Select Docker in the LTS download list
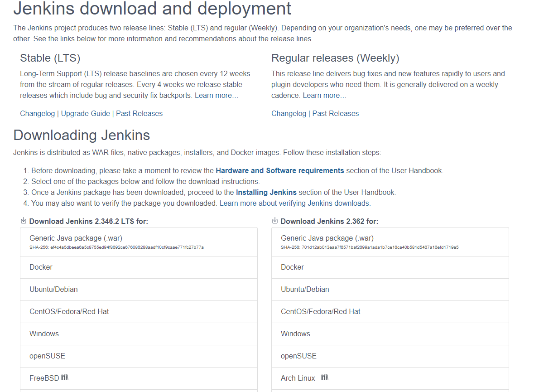The height and width of the screenshot is (392, 539). (139, 267)
